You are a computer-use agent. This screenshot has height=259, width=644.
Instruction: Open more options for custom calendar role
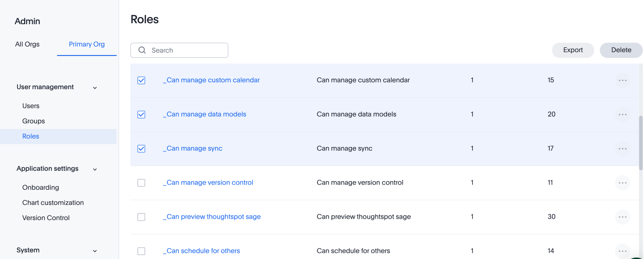622,81
